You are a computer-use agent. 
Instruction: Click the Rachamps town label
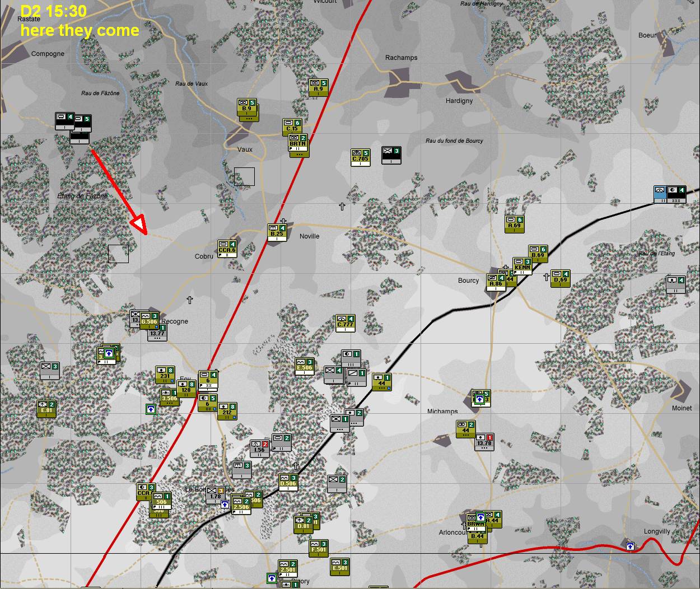click(401, 58)
